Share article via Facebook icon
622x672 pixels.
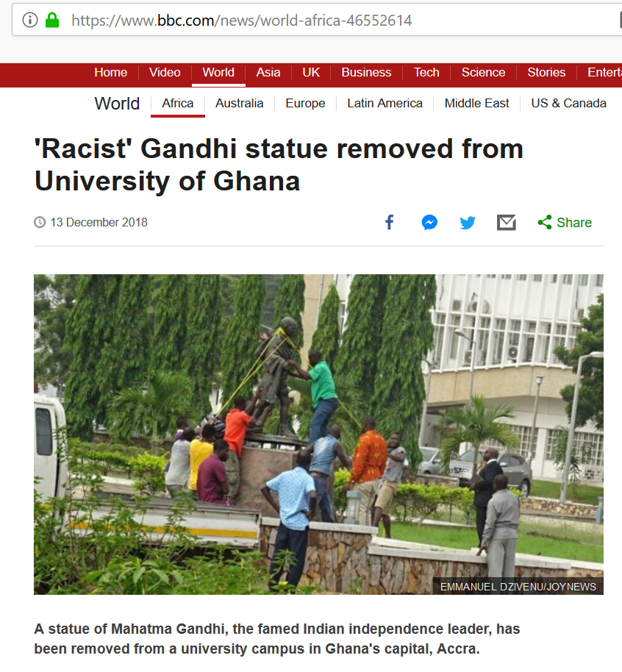389,223
